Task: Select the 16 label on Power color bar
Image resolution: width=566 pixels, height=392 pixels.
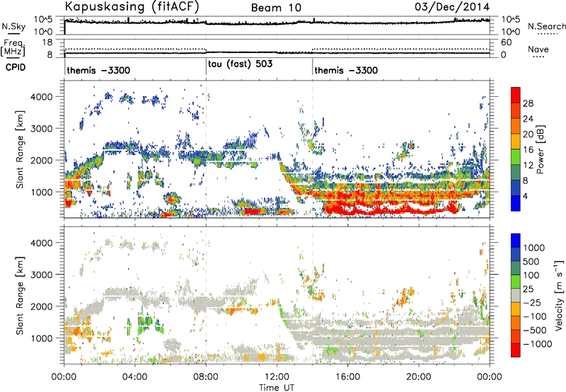Action: pos(528,150)
